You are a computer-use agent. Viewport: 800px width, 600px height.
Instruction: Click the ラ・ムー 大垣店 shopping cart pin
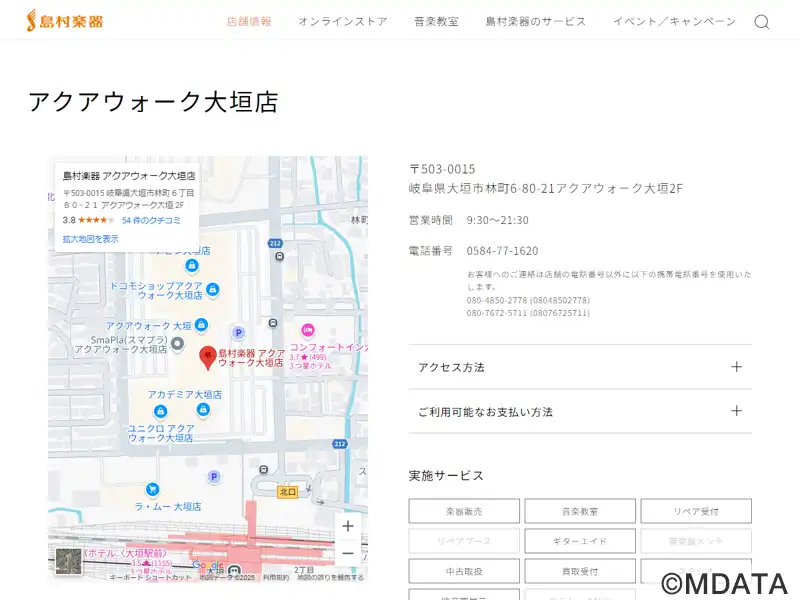click(x=152, y=489)
